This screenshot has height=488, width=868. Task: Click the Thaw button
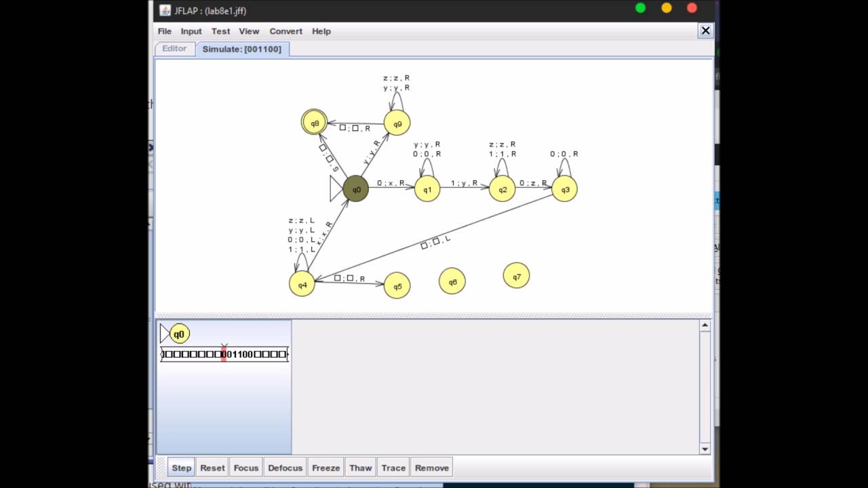click(360, 468)
